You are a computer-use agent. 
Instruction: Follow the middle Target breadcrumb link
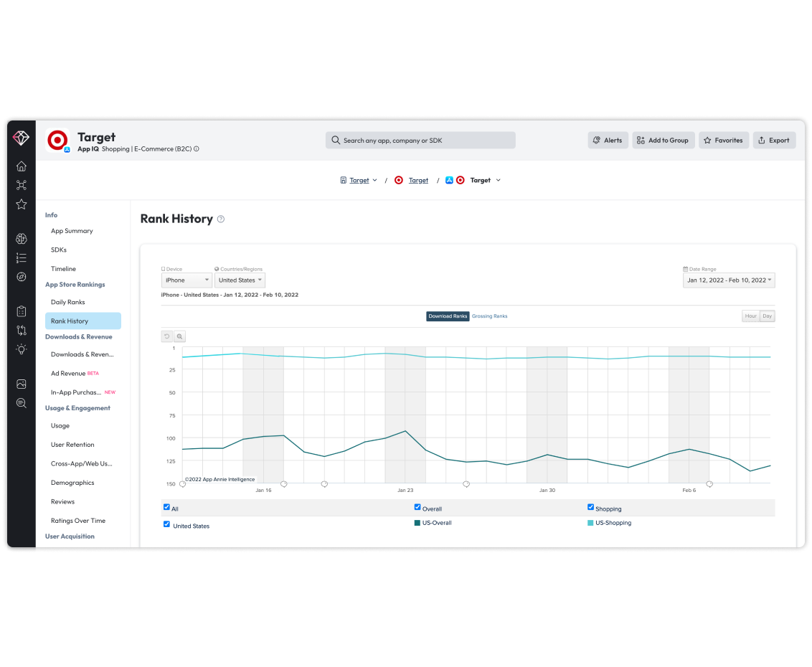click(418, 180)
